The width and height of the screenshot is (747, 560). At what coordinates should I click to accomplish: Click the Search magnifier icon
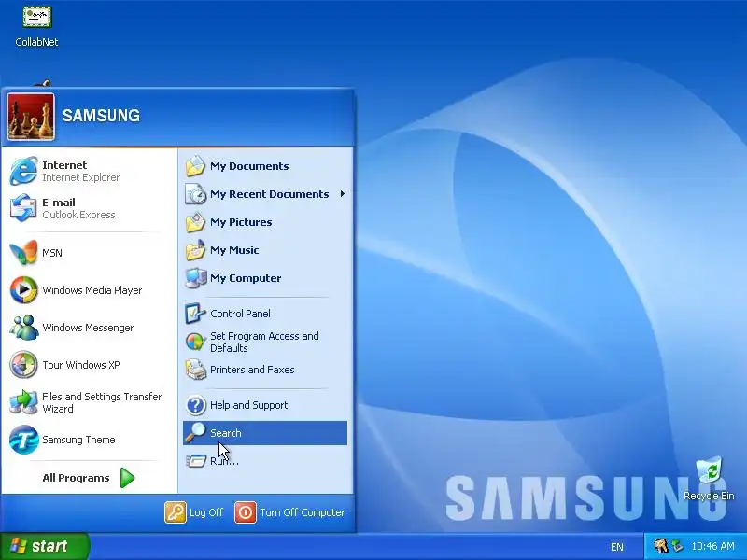pos(195,433)
